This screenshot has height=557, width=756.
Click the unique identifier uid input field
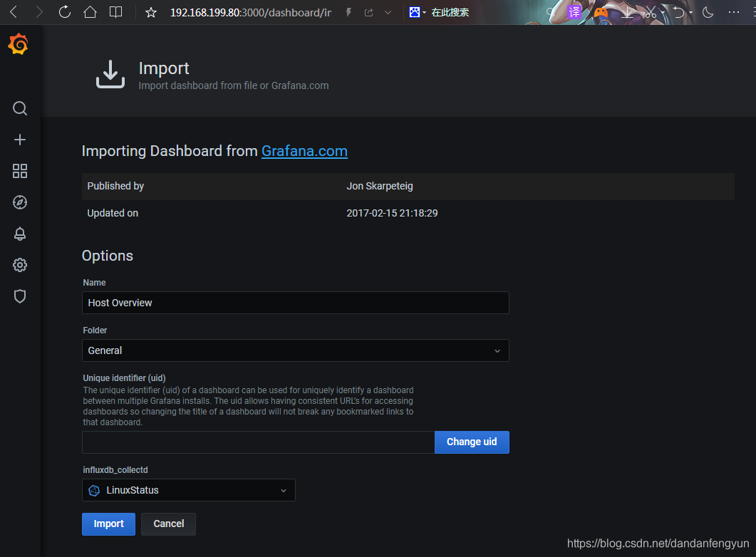[258, 442]
